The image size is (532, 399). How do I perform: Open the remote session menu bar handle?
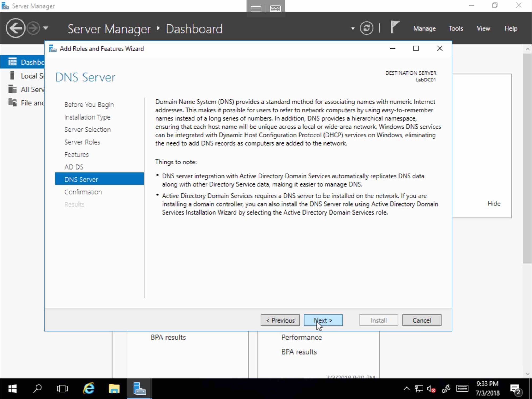pyautogui.click(x=256, y=9)
